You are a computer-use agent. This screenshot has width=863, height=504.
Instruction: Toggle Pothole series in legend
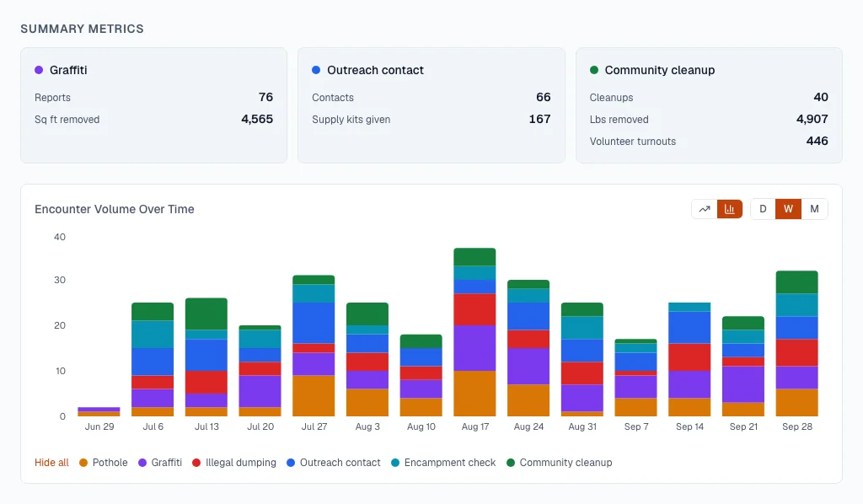[104, 463]
